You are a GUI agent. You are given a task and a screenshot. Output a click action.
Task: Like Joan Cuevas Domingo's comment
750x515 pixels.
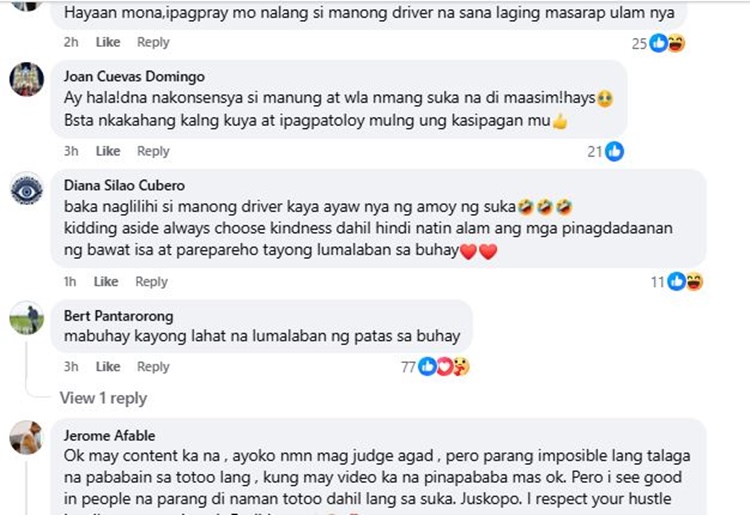[108, 151]
